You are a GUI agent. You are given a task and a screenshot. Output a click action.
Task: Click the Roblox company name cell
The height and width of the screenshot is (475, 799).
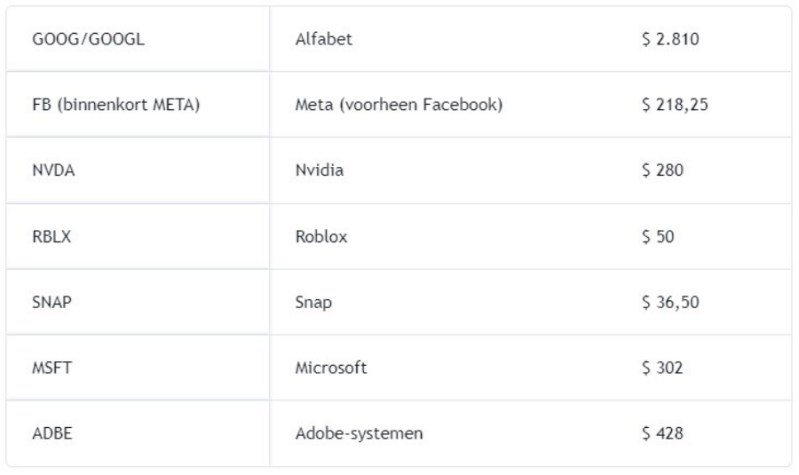[x=322, y=236]
